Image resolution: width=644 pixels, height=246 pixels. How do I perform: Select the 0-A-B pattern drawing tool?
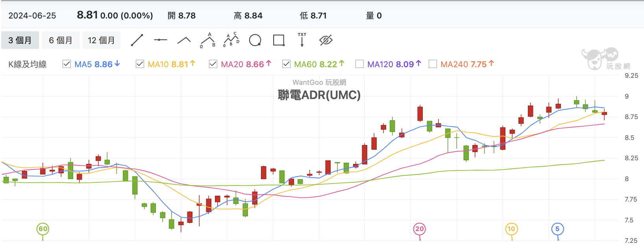208,40
